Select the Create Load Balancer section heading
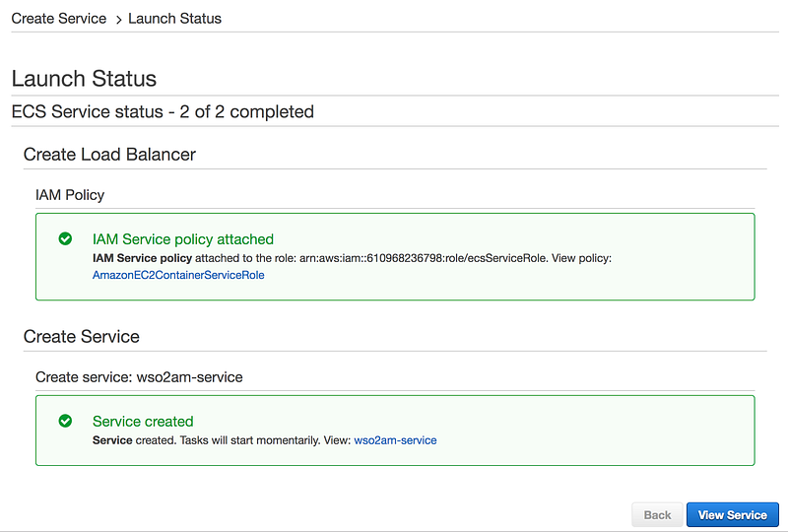Image resolution: width=788 pixels, height=532 pixels. pos(109,154)
